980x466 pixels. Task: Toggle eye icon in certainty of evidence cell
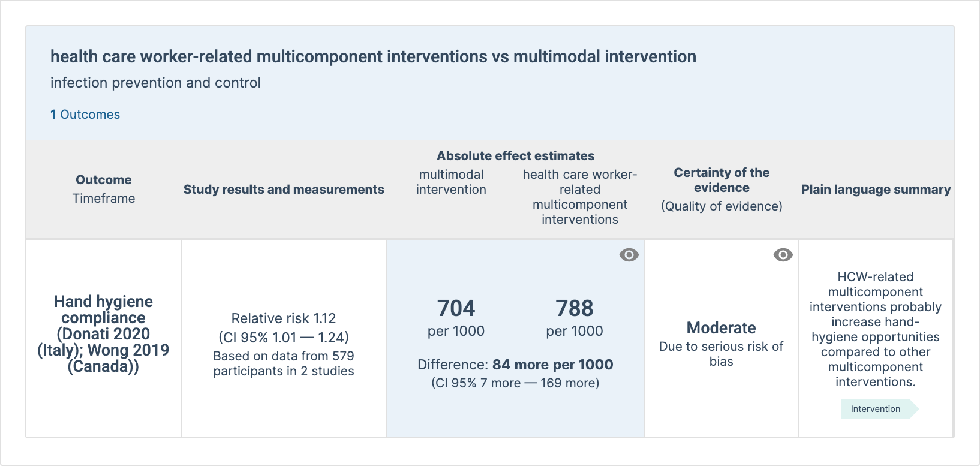click(x=783, y=255)
